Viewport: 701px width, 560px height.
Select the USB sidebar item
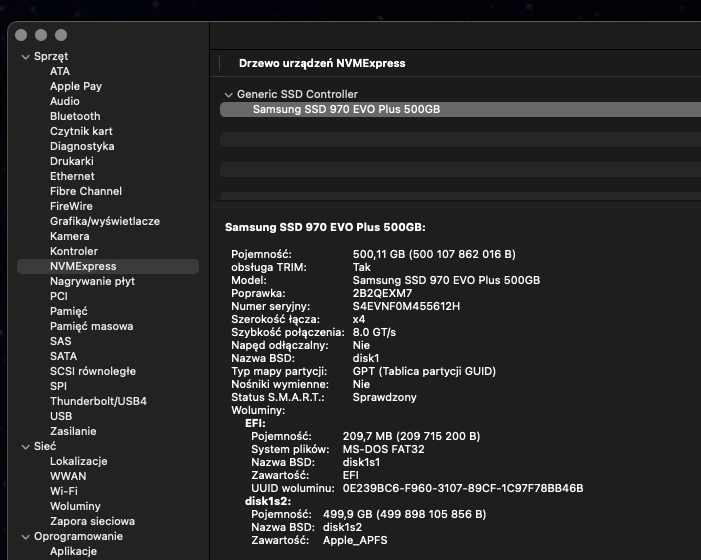(61, 417)
